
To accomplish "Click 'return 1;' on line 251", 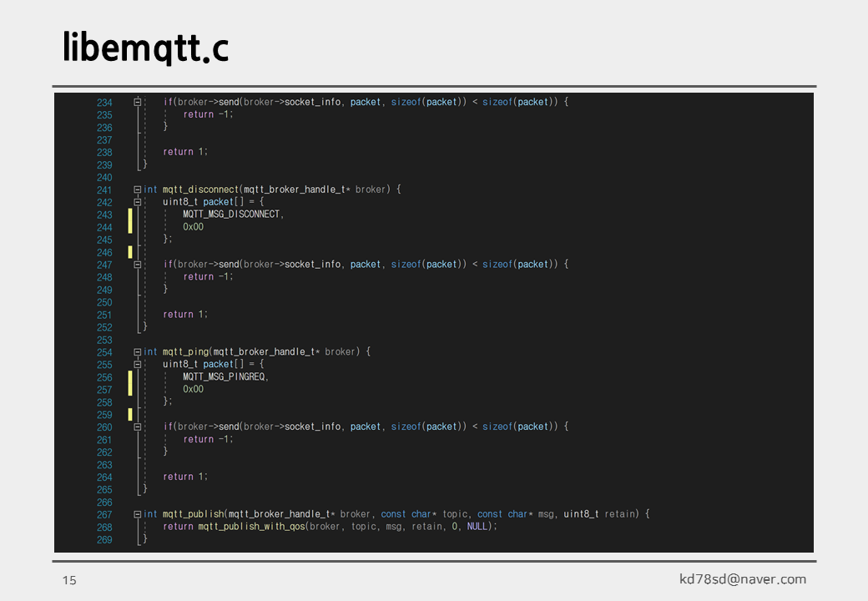I will pos(185,315).
